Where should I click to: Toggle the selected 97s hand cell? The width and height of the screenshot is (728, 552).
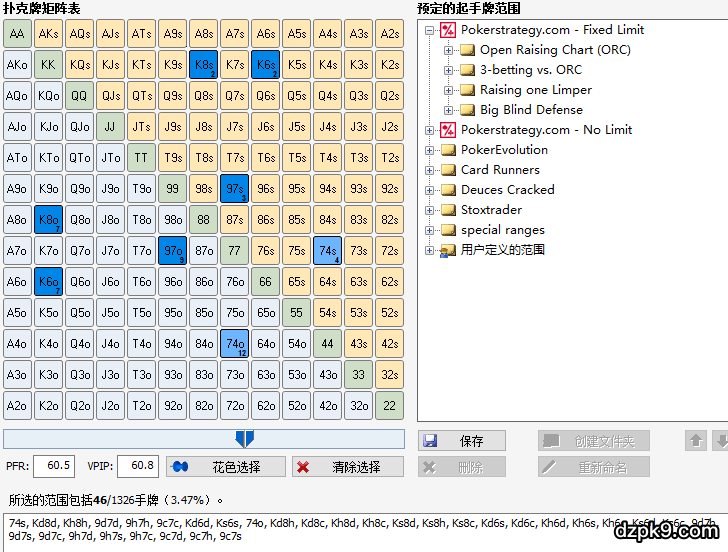234,189
